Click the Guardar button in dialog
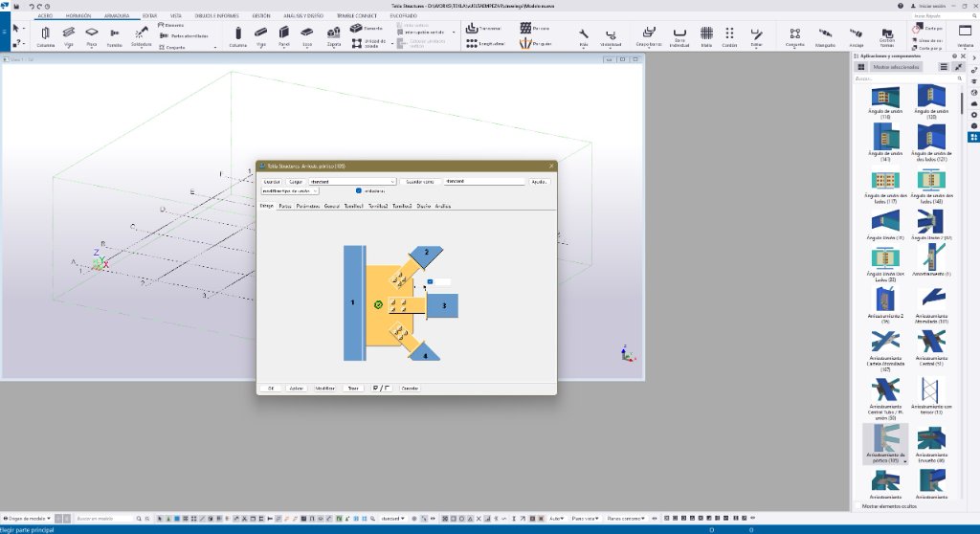 pyautogui.click(x=272, y=182)
